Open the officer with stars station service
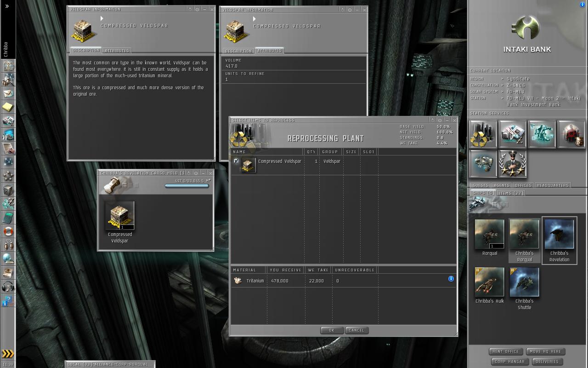The width and height of the screenshot is (588, 368). pyautogui.click(x=513, y=164)
